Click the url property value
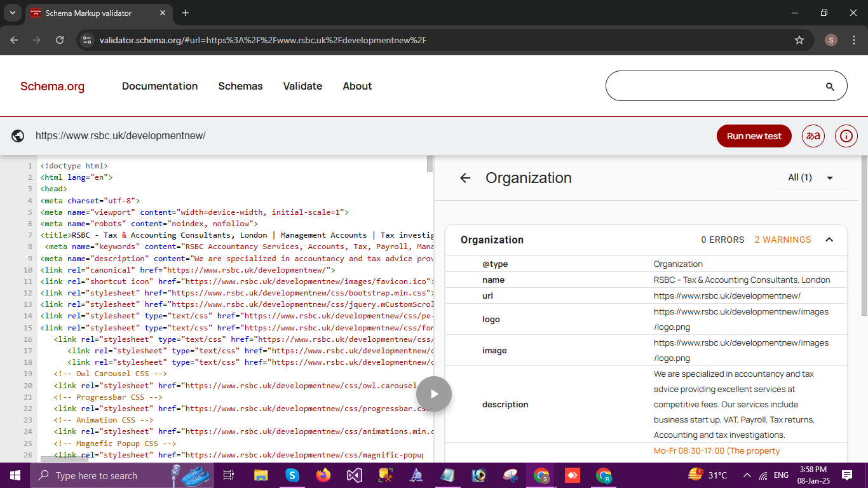 (x=727, y=295)
